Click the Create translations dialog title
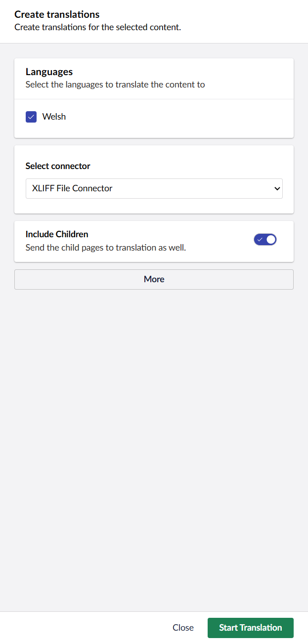The height and width of the screenshot is (644, 308). click(x=57, y=14)
